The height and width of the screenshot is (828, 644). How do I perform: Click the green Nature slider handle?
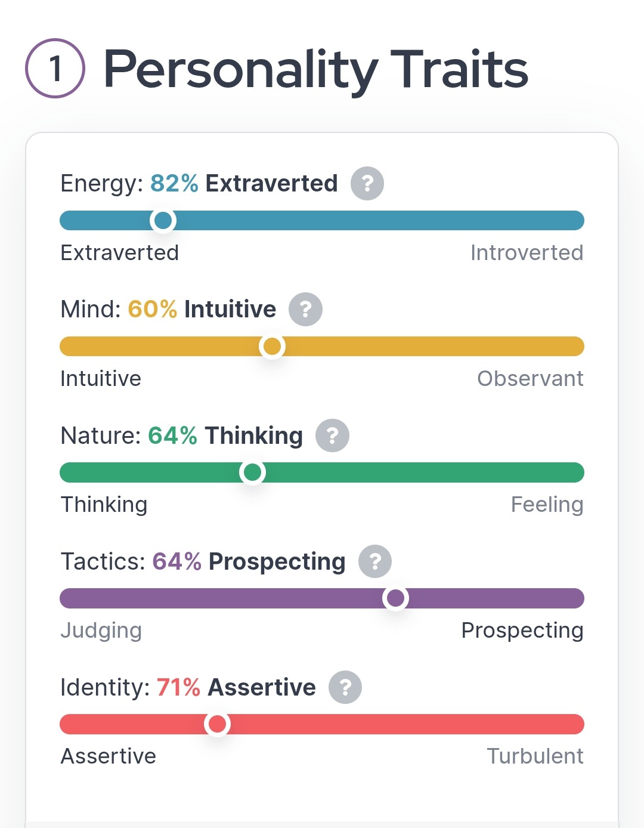[252, 472]
